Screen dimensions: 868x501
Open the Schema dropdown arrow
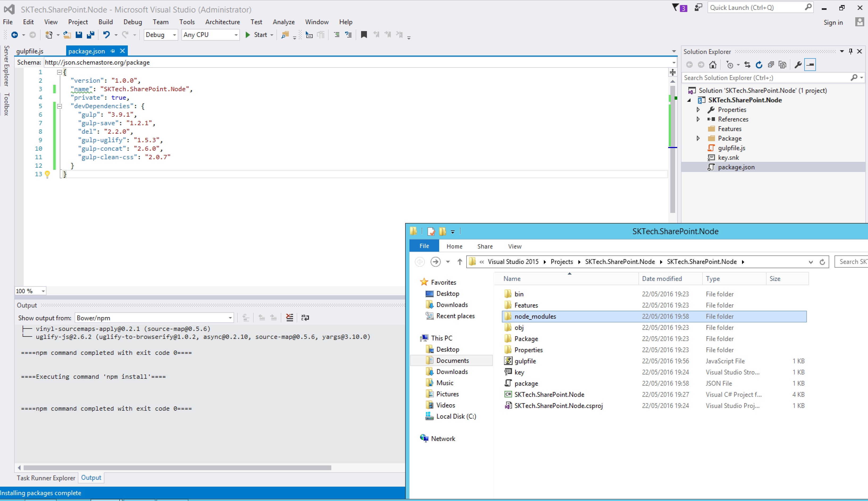[x=674, y=62]
